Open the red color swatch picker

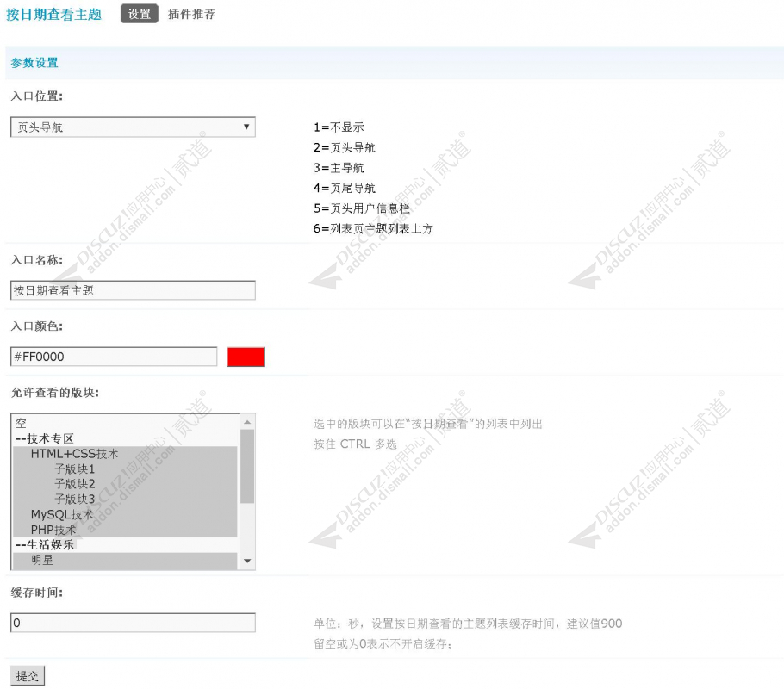pos(246,357)
